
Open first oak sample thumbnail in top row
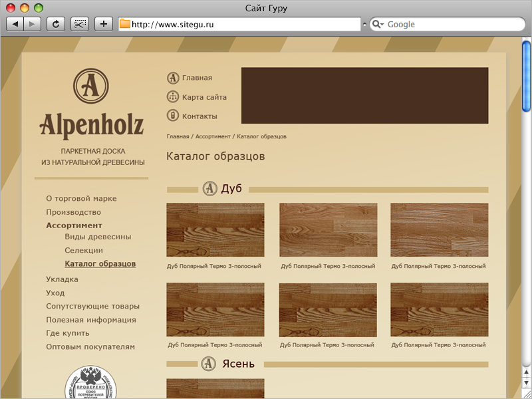[215, 229]
